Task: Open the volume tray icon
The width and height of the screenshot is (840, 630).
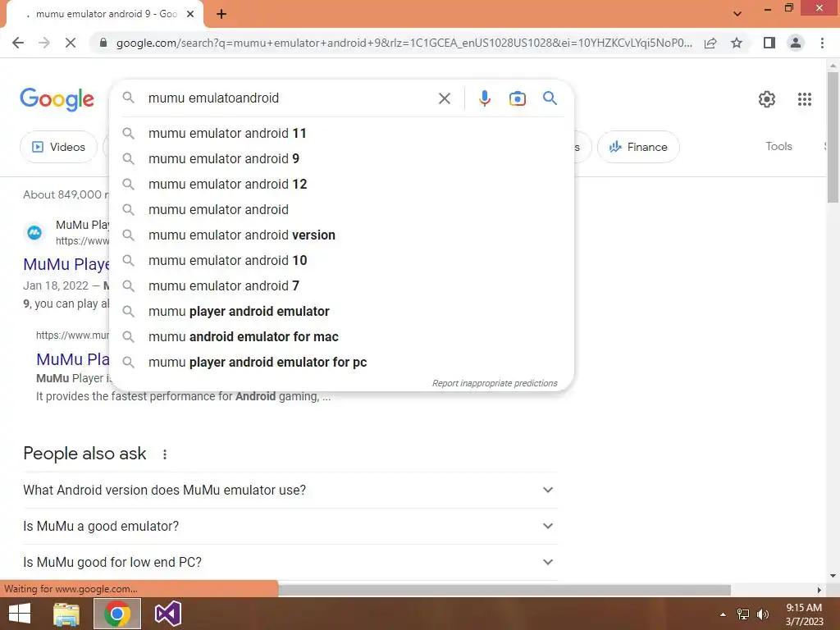Action: tap(762, 614)
